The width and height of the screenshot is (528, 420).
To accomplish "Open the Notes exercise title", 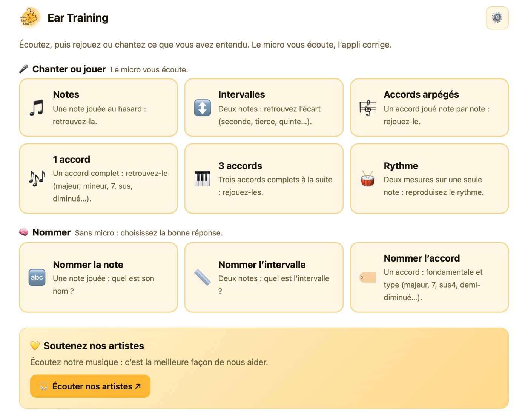I will 66,94.
